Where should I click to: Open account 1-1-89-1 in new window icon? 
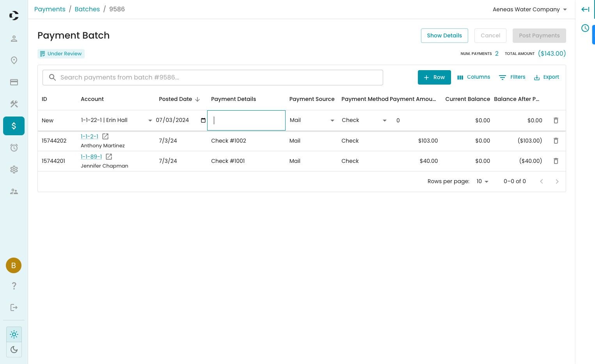click(x=109, y=157)
